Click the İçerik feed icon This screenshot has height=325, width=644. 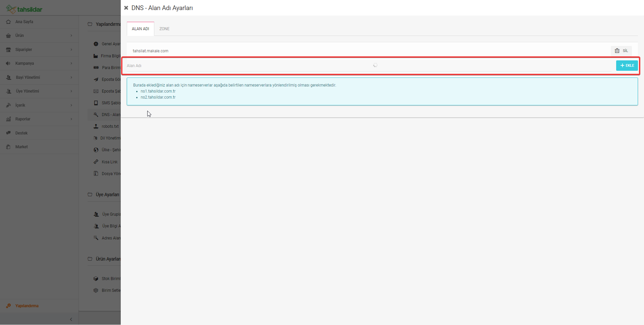(8, 105)
